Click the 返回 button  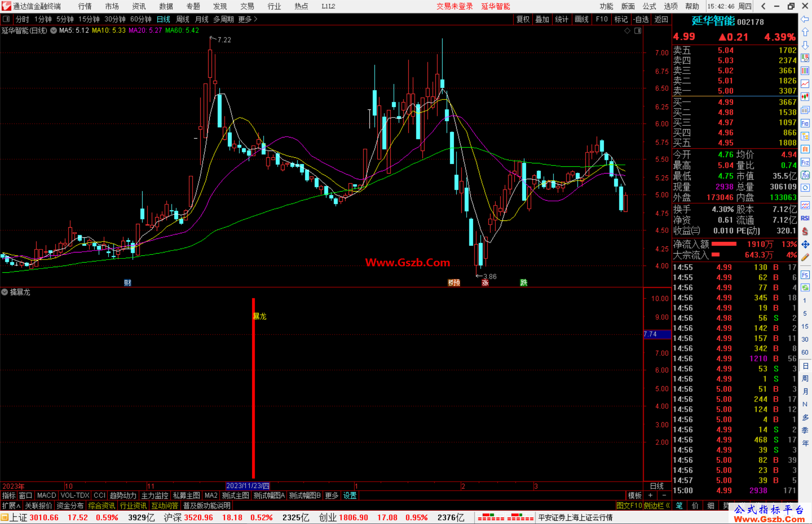[x=661, y=19]
